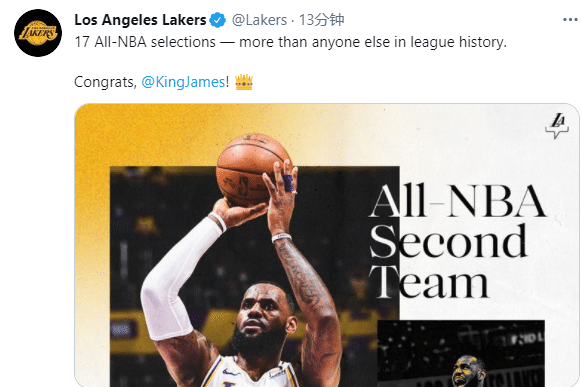The width and height of the screenshot is (582, 387).
Task: Open the @KingJames mention
Action: click(x=183, y=82)
